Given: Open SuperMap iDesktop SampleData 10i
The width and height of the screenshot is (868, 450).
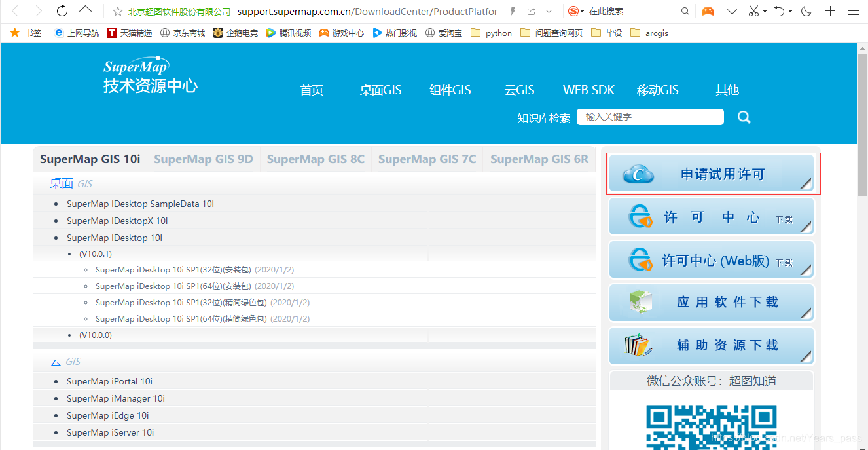Looking at the screenshot, I should 140,204.
